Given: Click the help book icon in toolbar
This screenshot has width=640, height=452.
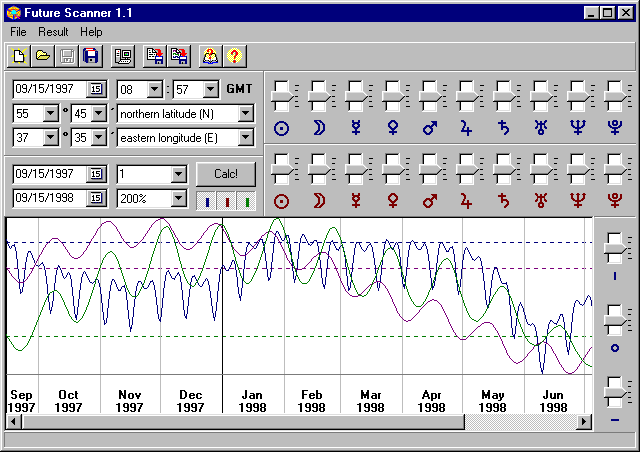Looking at the screenshot, I should pos(211,56).
